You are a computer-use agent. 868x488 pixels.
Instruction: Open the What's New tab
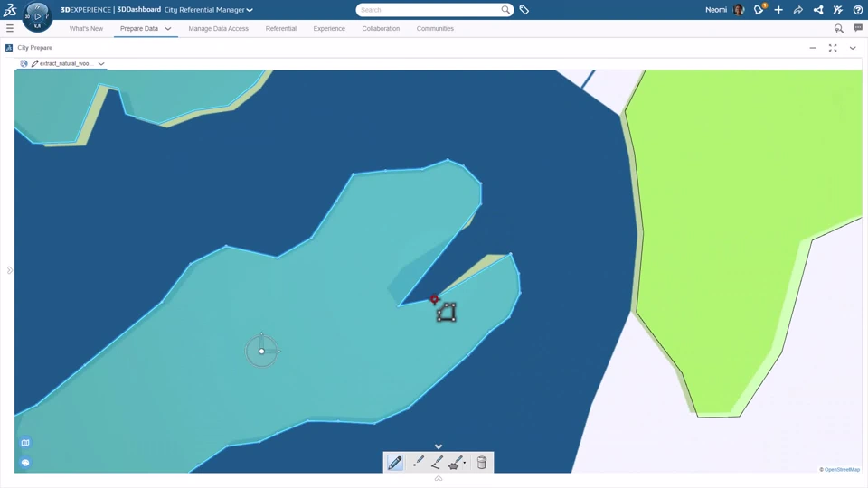pos(86,28)
